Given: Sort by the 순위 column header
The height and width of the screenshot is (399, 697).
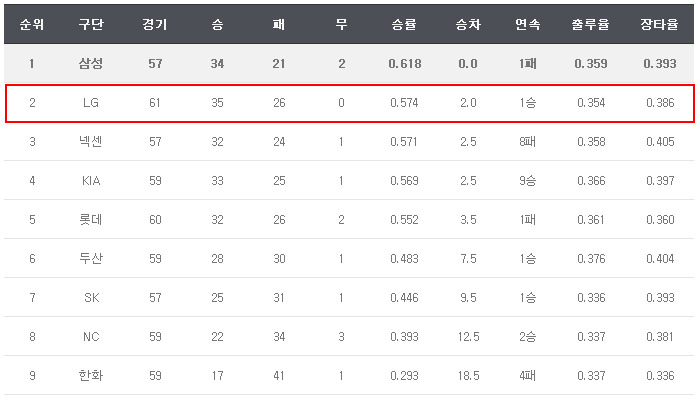Looking at the screenshot, I should (32, 24).
